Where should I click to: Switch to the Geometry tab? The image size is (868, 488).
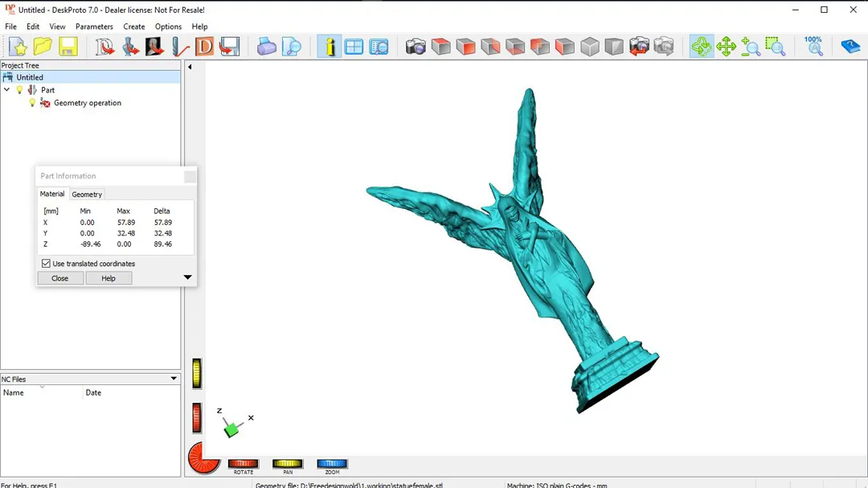point(87,195)
